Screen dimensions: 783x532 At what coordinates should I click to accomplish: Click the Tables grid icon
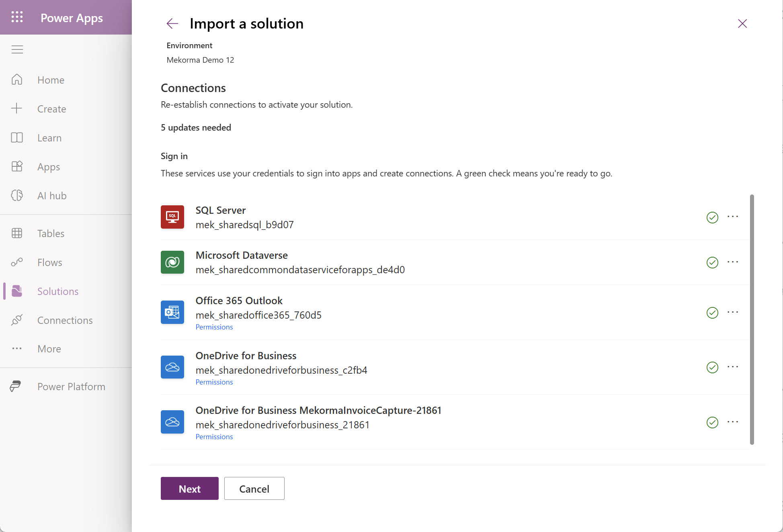17,233
